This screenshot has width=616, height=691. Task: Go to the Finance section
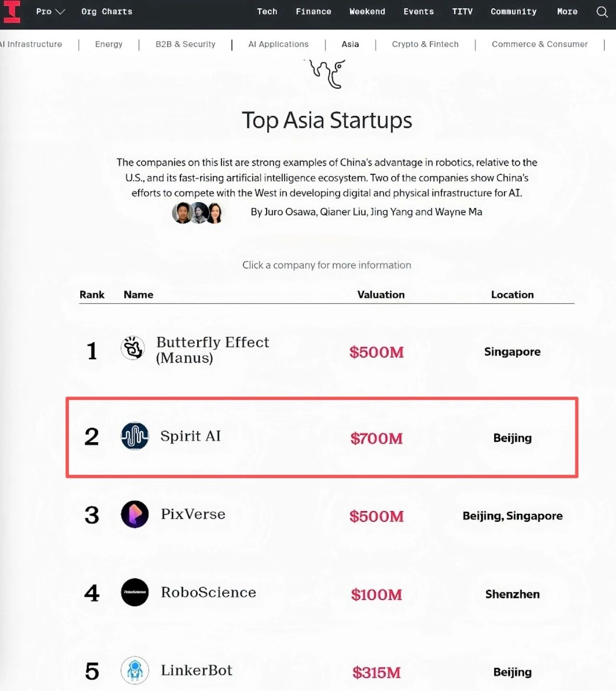coord(313,12)
